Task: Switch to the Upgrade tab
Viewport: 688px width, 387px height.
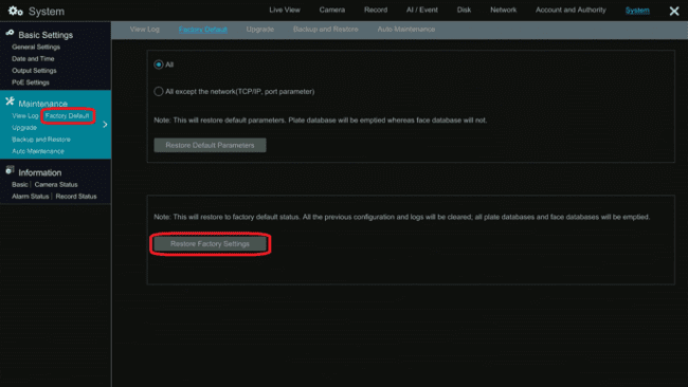Action: click(x=260, y=29)
